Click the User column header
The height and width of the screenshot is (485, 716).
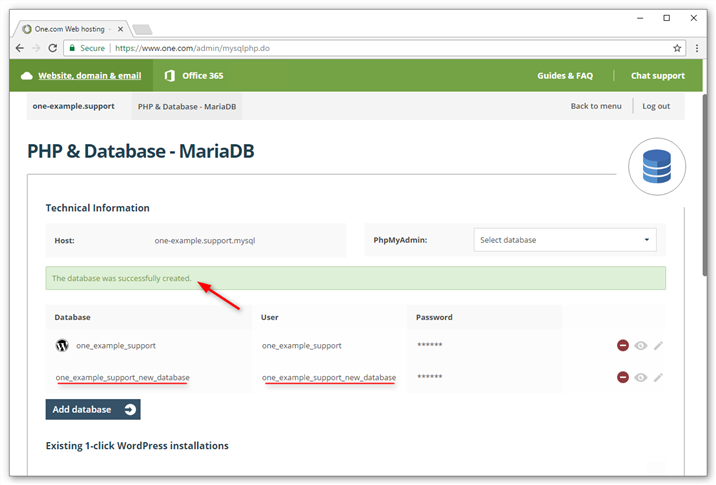coord(269,317)
